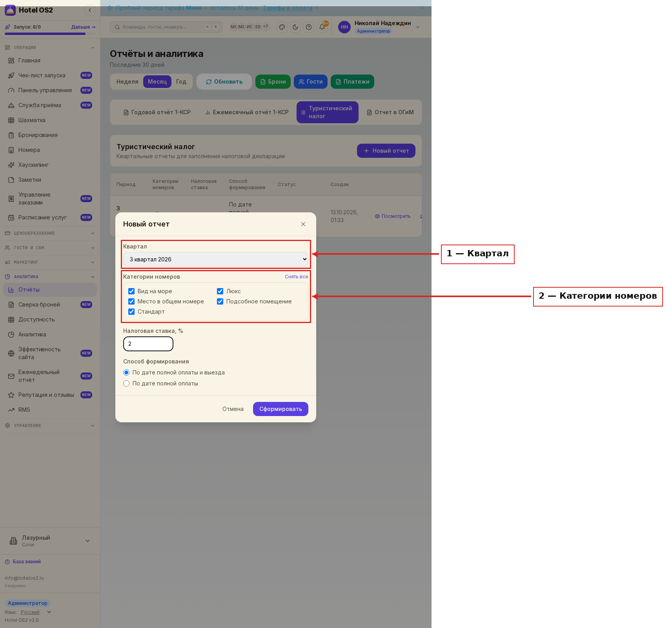Open the notifications bell
The image size is (672, 628).
322,27
